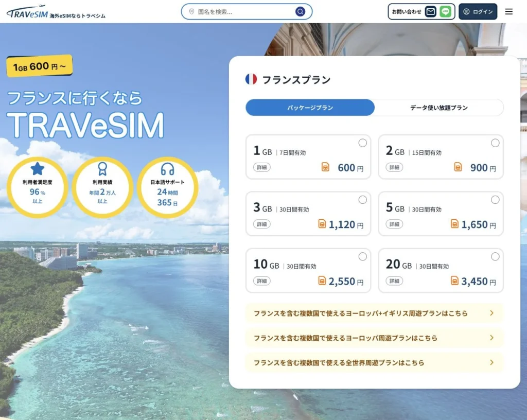Select the 5 GB 30日間有効 plan radio
This screenshot has height=420, width=527.
click(x=495, y=200)
